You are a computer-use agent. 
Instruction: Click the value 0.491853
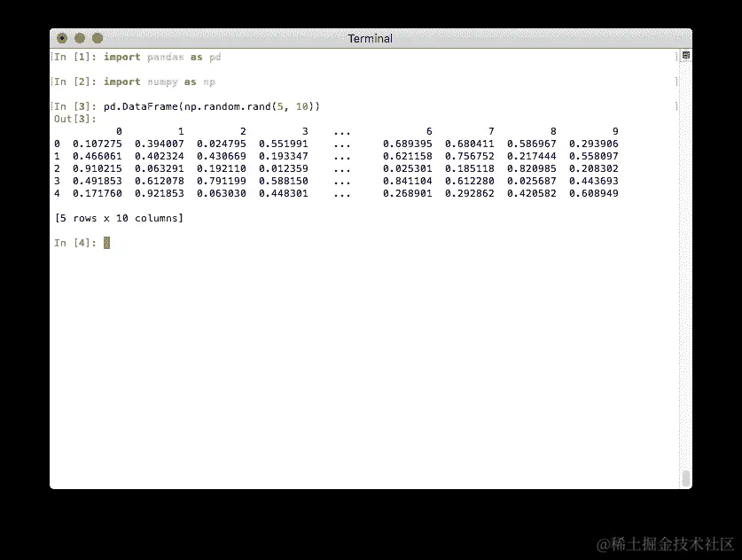[97, 181]
